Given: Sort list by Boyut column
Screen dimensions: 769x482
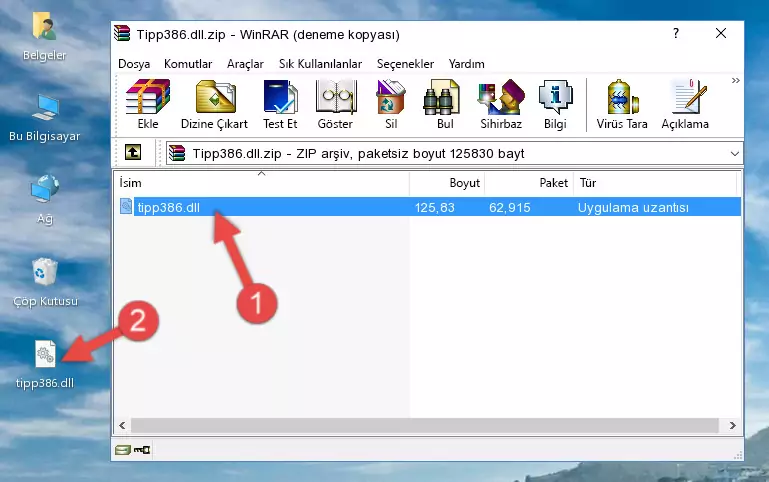Looking at the screenshot, I should (x=447, y=183).
